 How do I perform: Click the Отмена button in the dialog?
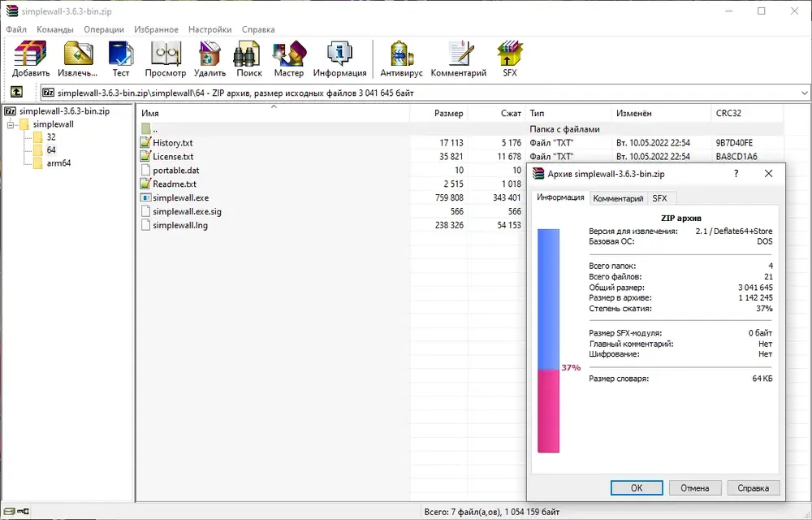695,487
